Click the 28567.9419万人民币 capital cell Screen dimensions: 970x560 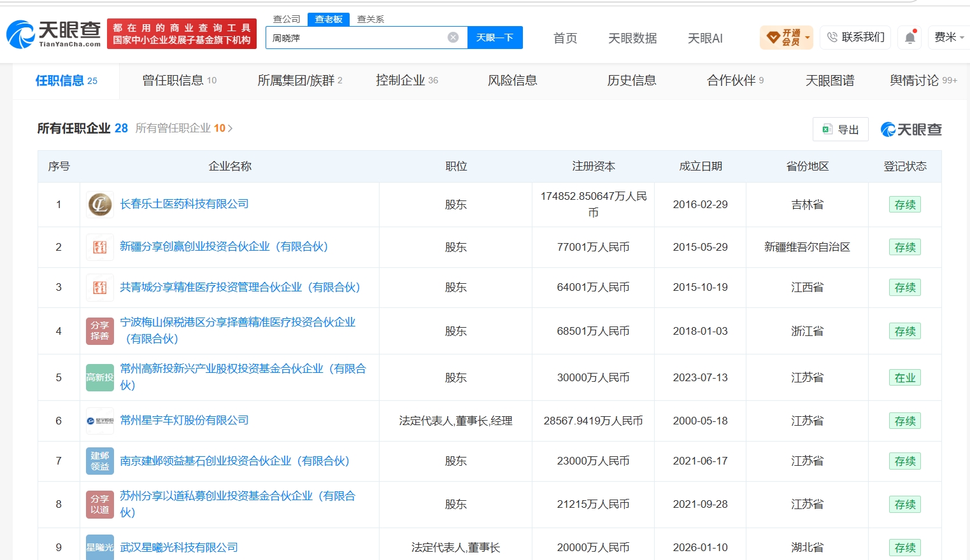pyautogui.click(x=594, y=421)
